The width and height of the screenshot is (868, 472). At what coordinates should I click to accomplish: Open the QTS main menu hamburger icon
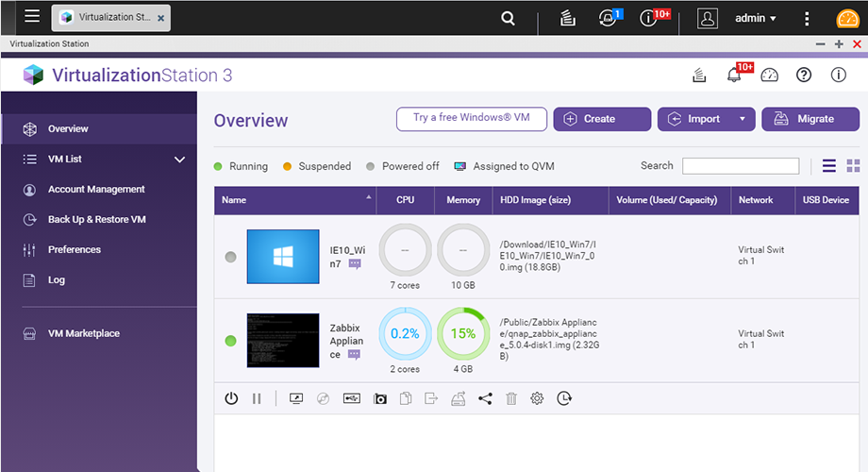(32, 16)
